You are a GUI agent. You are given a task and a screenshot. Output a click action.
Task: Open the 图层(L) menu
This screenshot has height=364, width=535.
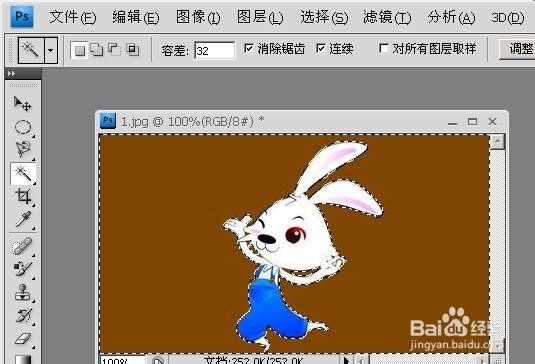(x=260, y=17)
